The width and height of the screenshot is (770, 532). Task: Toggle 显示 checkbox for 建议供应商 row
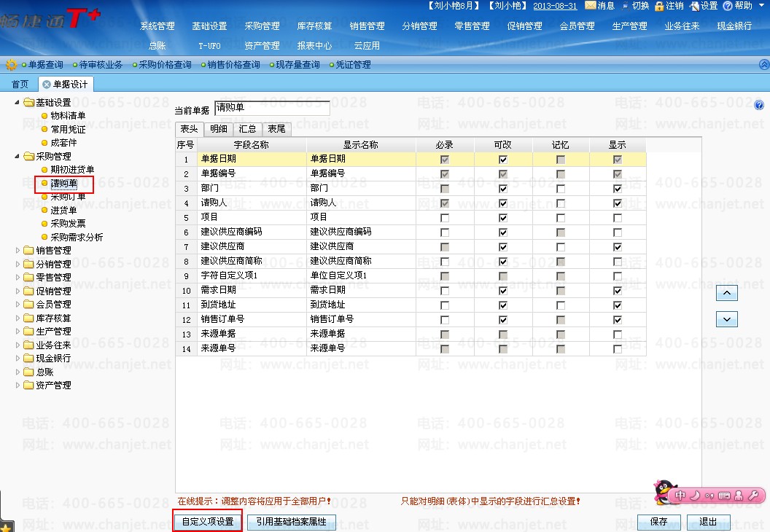[x=618, y=247]
